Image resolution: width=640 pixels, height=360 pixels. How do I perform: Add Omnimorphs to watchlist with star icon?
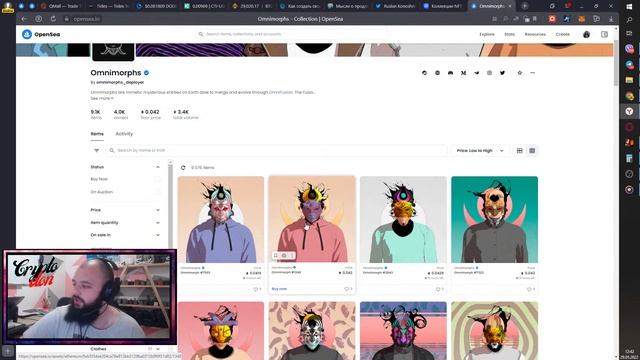coord(520,73)
